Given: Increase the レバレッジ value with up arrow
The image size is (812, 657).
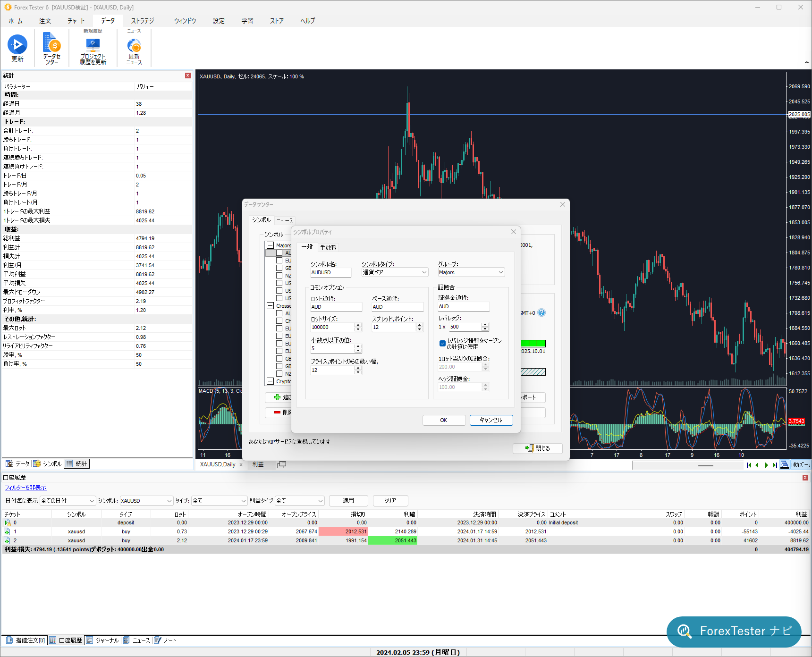Looking at the screenshot, I should point(485,325).
